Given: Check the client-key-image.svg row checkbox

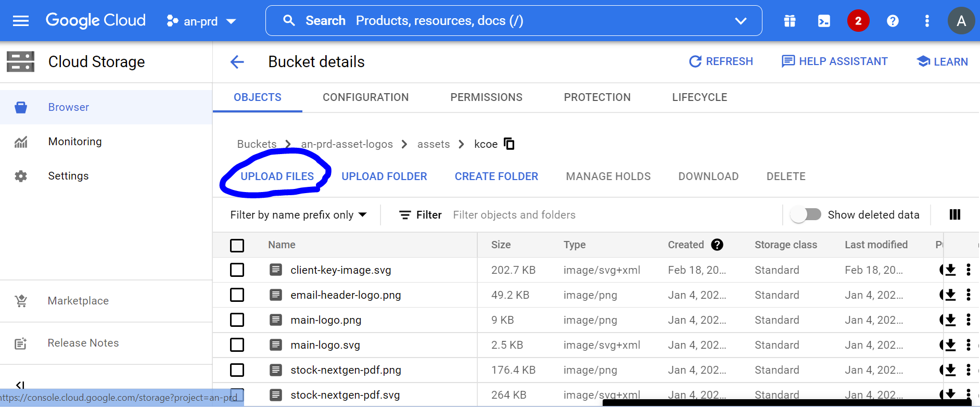Looking at the screenshot, I should [x=237, y=270].
